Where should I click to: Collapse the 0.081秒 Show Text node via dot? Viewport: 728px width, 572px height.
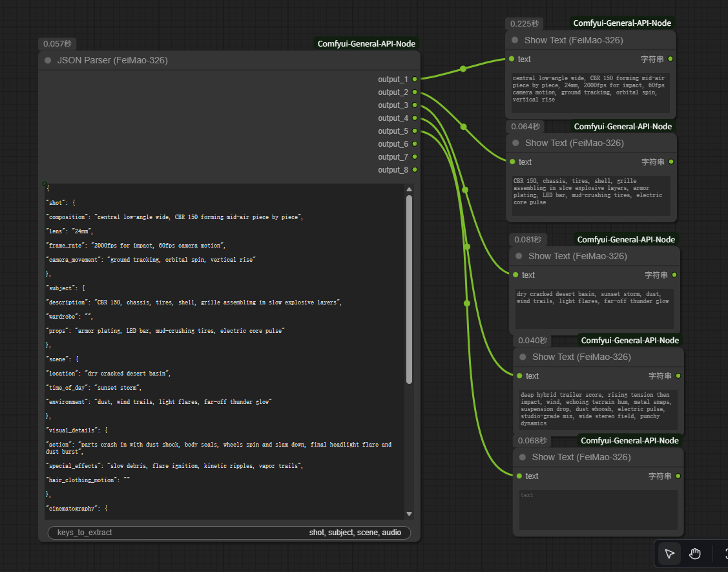click(x=519, y=256)
